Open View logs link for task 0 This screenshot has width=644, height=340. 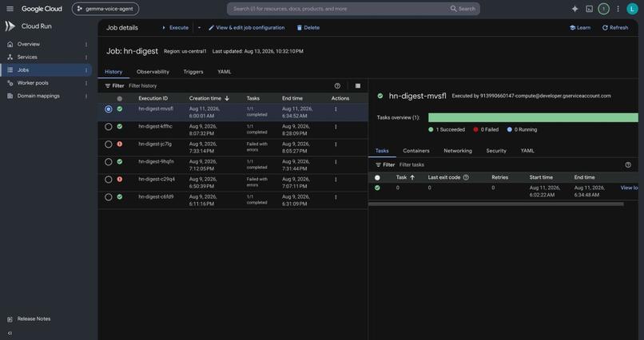pos(629,188)
